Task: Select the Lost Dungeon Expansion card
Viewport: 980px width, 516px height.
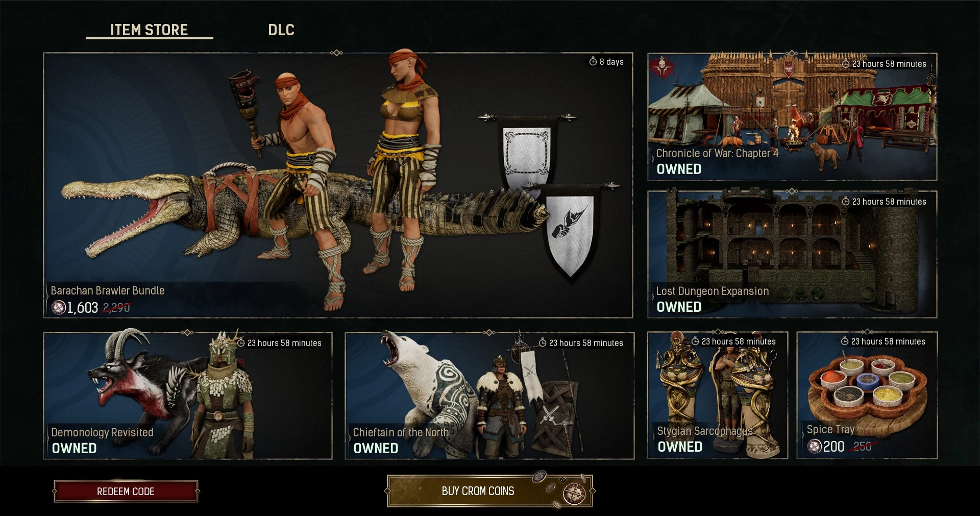Action: (x=792, y=254)
